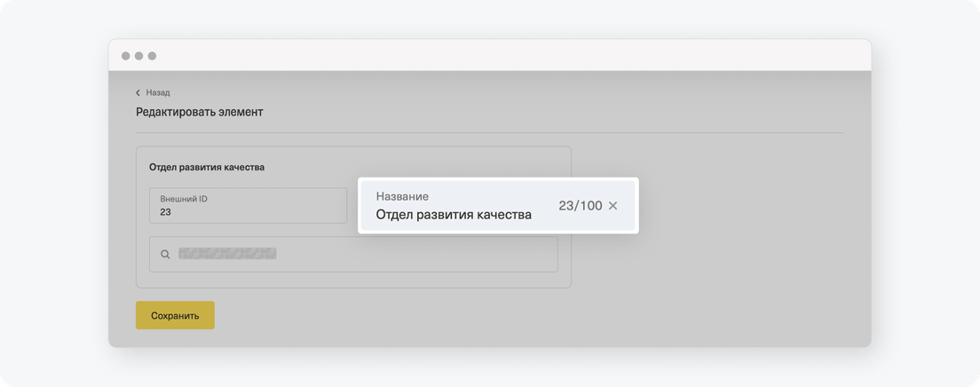Viewport: 980px width, 387px height.
Task: Click the back chevron arrow icon
Action: pos(138,92)
